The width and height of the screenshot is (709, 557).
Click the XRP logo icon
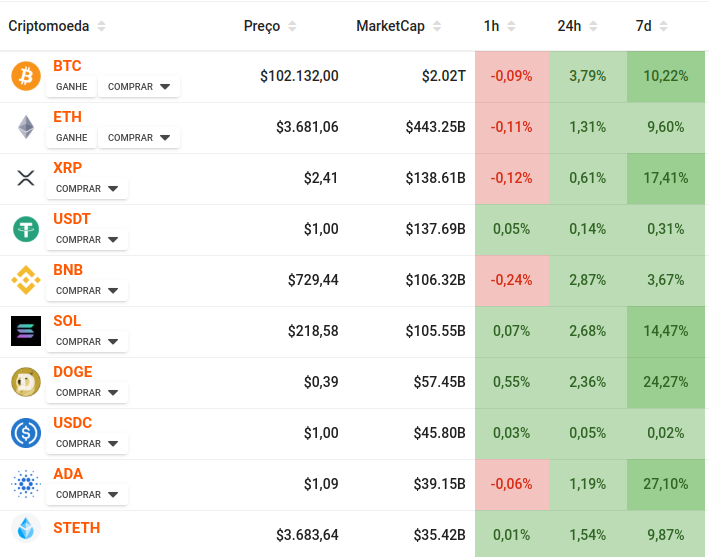26,178
